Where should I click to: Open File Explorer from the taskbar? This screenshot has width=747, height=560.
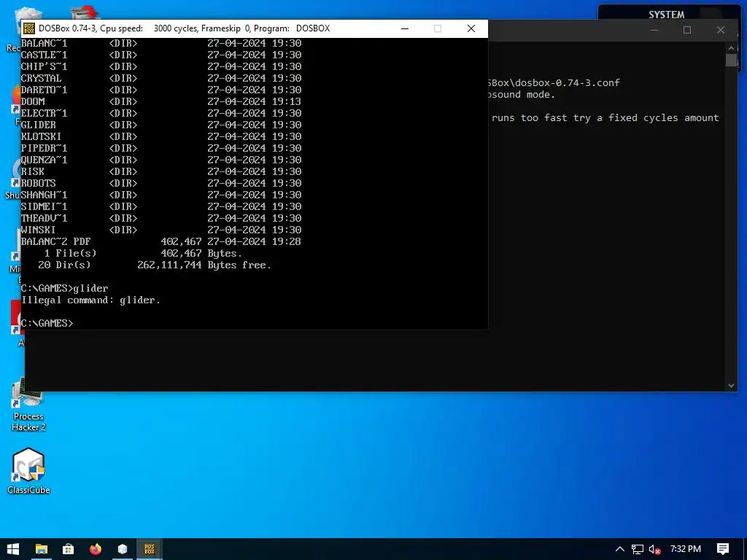click(42, 549)
